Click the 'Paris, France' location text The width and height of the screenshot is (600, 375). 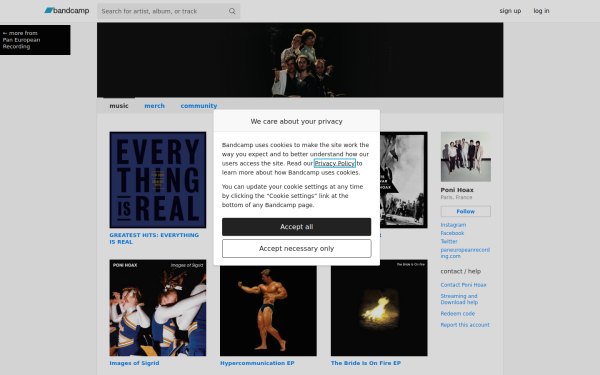(x=456, y=197)
